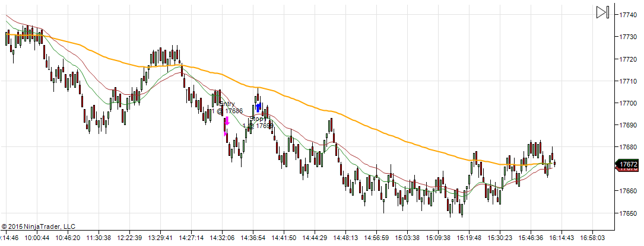
Task: Select the '1 @ 17686' entry price text
Action: (x=227, y=111)
